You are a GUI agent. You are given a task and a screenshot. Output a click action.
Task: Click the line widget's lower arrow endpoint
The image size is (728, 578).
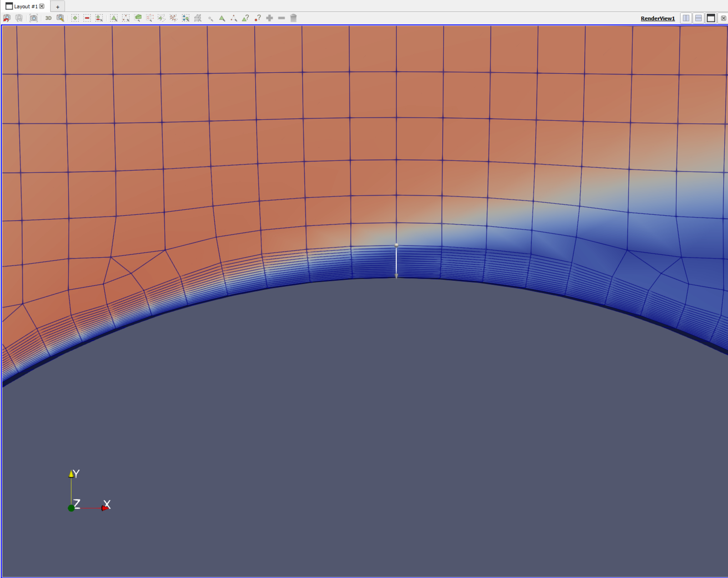tap(396, 276)
